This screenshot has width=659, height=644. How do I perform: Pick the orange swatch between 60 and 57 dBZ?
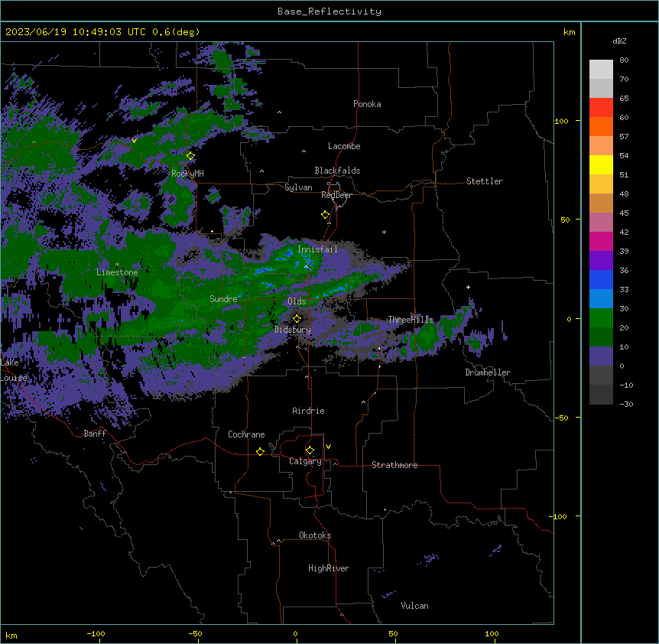point(601,127)
